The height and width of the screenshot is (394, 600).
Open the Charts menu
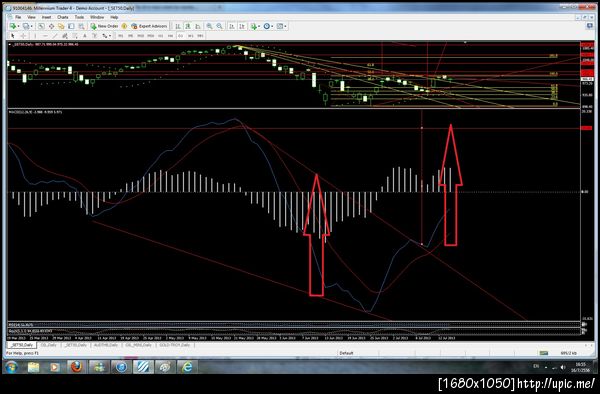tap(63, 17)
